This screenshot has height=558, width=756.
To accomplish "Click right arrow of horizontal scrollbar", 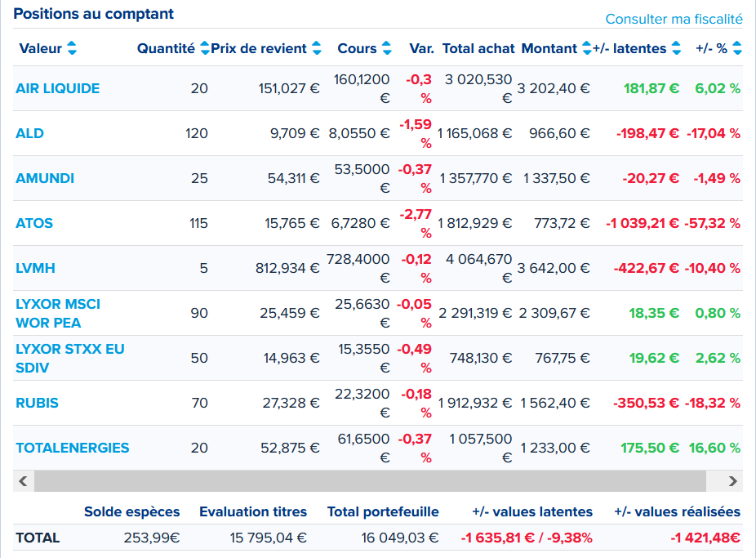I will coord(733,481).
